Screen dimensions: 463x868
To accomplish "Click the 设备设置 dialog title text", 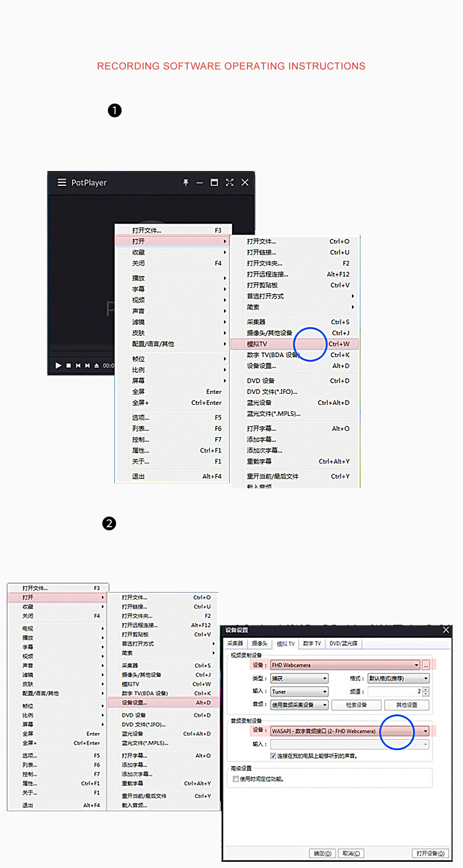I will click(236, 630).
